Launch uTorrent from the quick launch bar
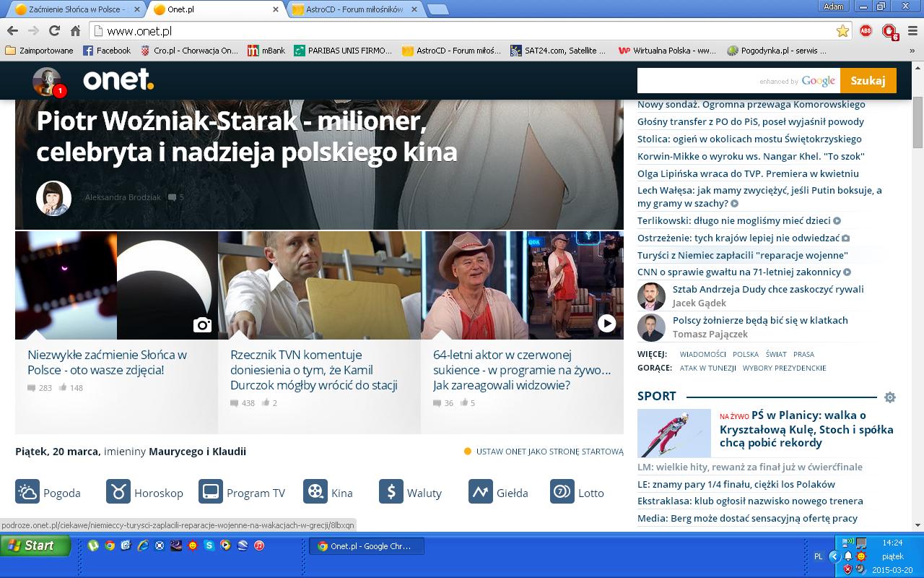Screen dimensions: 924x578 93,546
